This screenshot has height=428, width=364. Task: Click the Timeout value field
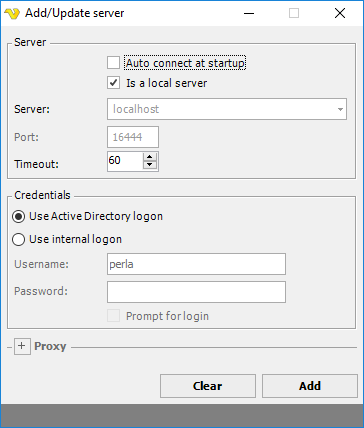125,161
